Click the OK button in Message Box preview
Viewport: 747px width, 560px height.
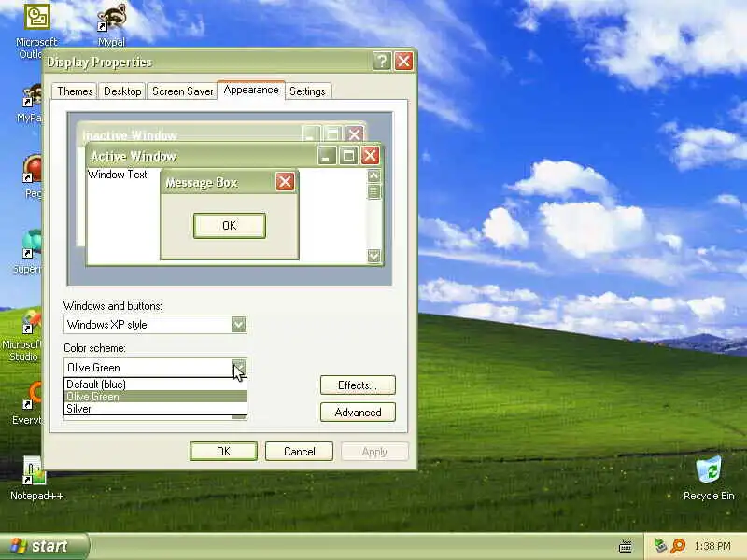[x=229, y=225]
